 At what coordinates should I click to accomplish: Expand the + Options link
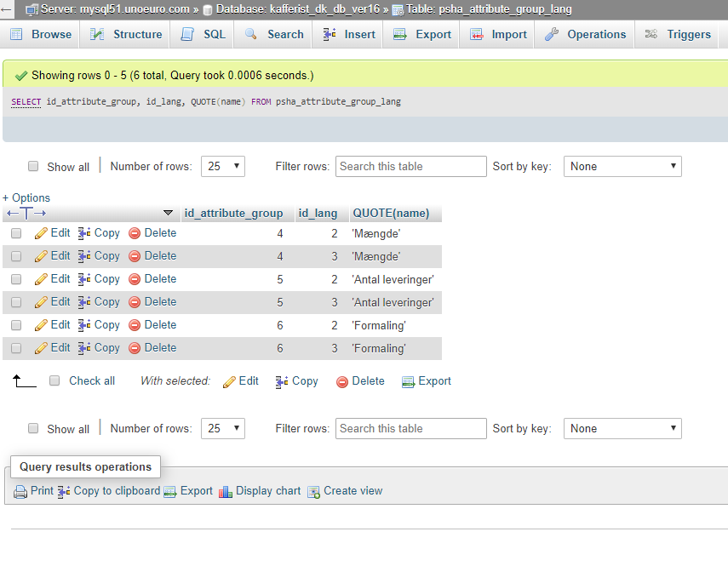(26, 197)
